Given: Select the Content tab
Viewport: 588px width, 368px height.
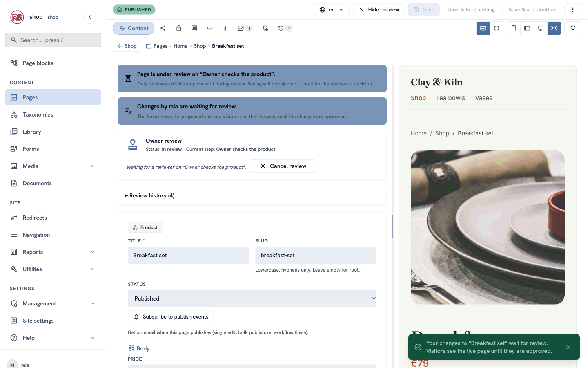Looking at the screenshot, I should click(x=134, y=28).
